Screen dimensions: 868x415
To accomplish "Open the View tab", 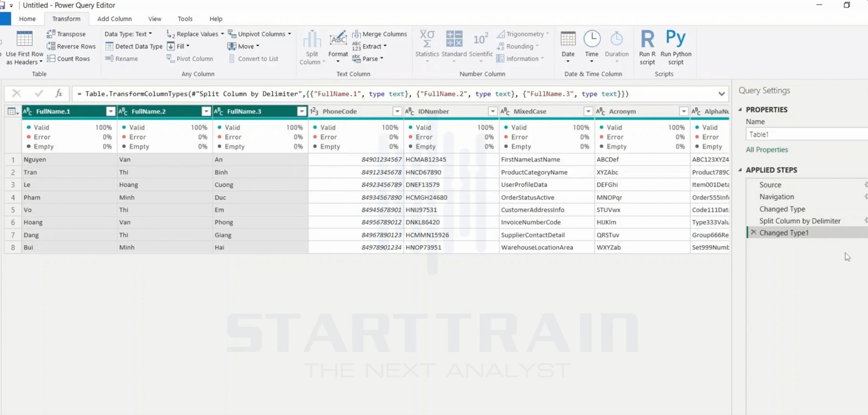I will (x=155, y=19).
